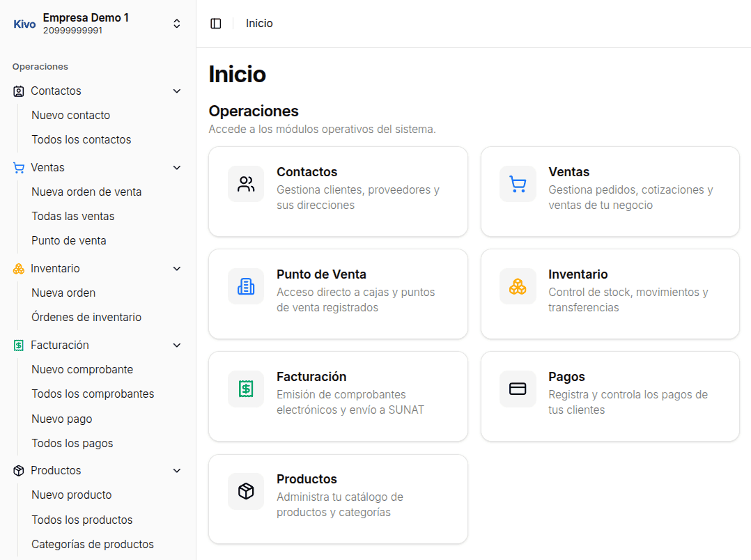Click the Pagos credit card icon
This screenshot has width=751, height=560.
point(518,389)
